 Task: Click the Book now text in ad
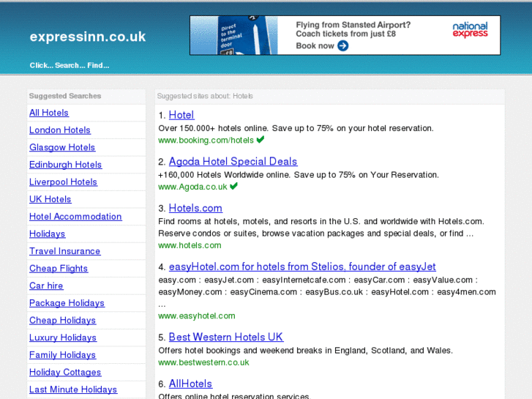pyautogui.click(x=315, y=46)
